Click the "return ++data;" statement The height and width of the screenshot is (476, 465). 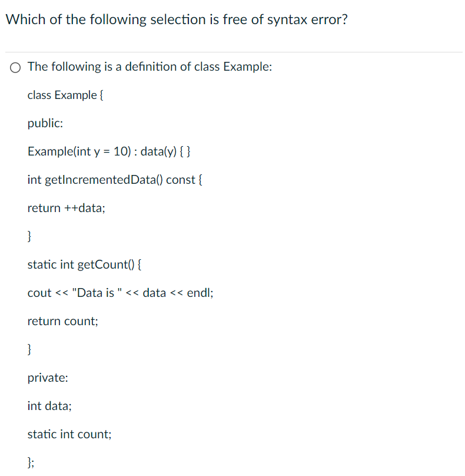[x=66, y=208]
